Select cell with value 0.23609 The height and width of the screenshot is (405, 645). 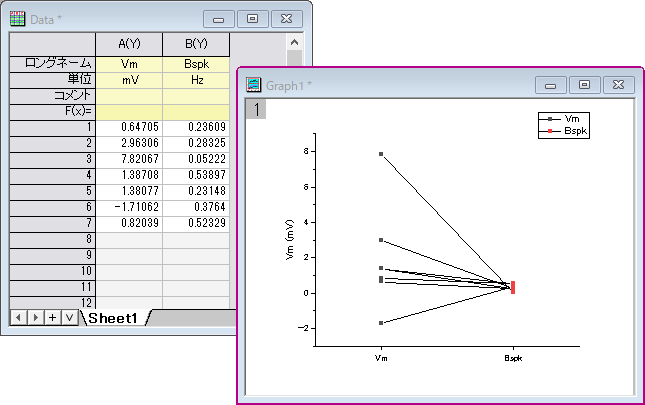pos(196,127)
